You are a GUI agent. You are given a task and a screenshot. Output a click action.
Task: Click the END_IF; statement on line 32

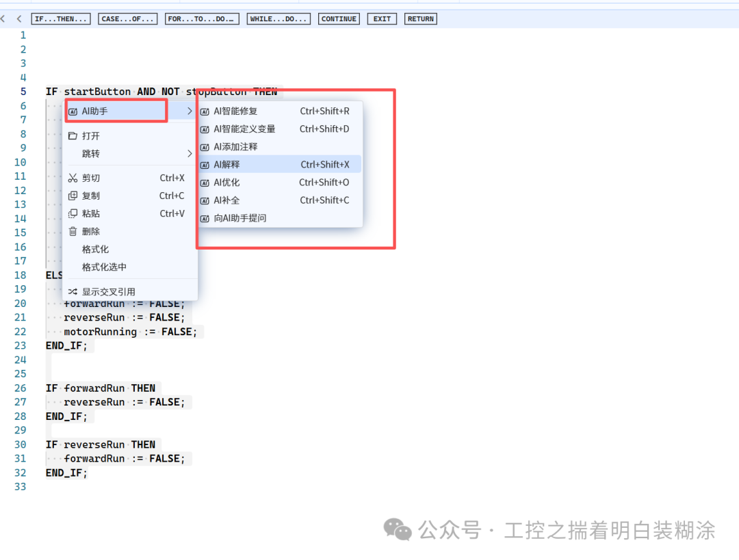[66, 473]
